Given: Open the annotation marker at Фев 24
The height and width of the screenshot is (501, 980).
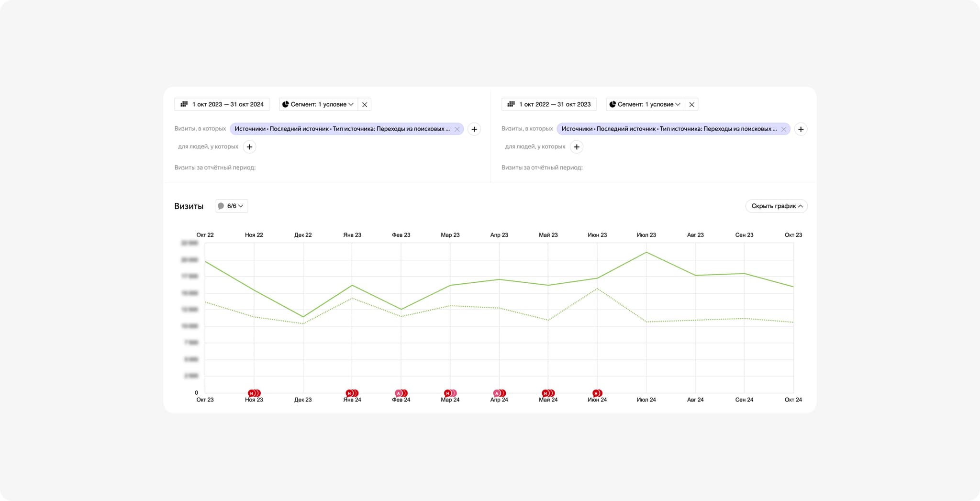Looking at the screenshot, I should click(399, 393).
